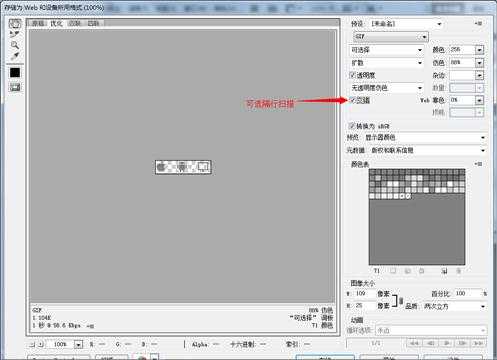Open the 循环选项 looping options dropdown

pyautogui.click(x=431, y=330)
